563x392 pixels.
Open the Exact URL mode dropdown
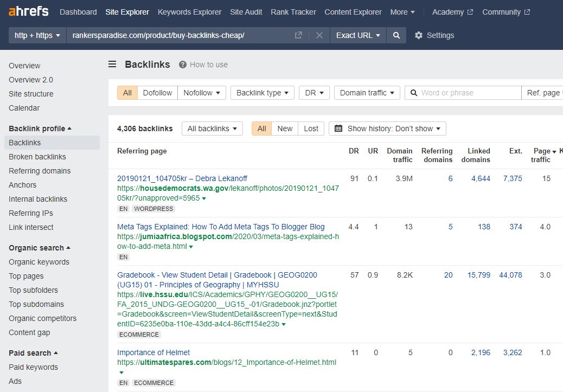click(358, 35)
